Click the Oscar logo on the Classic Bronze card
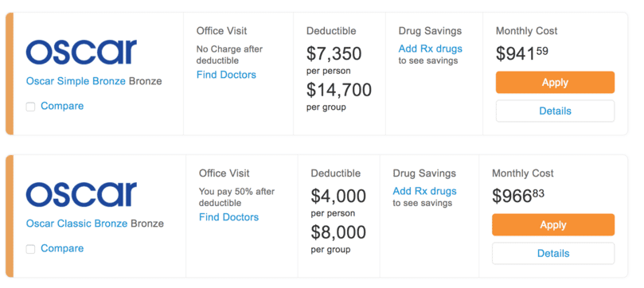Viewport: 644px width, 288px height. tap(81, 194)
